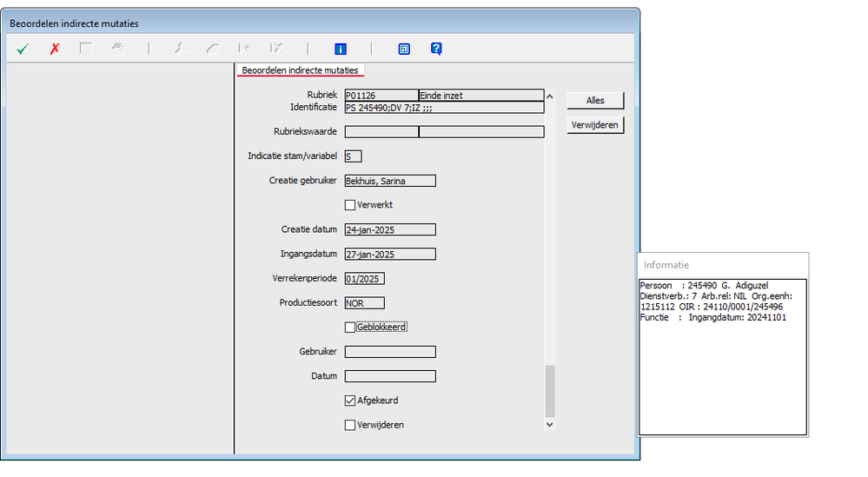Select the blue window layout icon
Screen dimensions: 868x477
[404, 50]
